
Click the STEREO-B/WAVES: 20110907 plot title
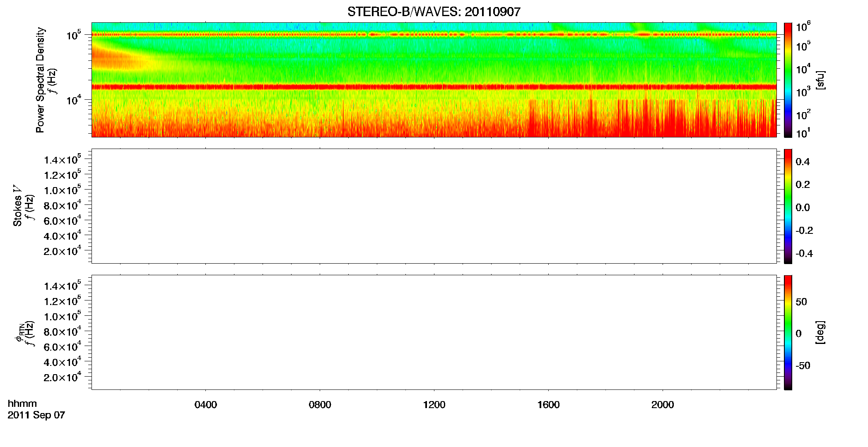[434, 12]
